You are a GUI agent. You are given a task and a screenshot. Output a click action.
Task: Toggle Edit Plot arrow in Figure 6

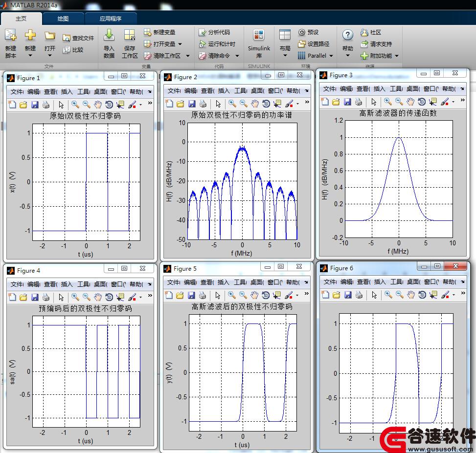click(x=374, y=295)
